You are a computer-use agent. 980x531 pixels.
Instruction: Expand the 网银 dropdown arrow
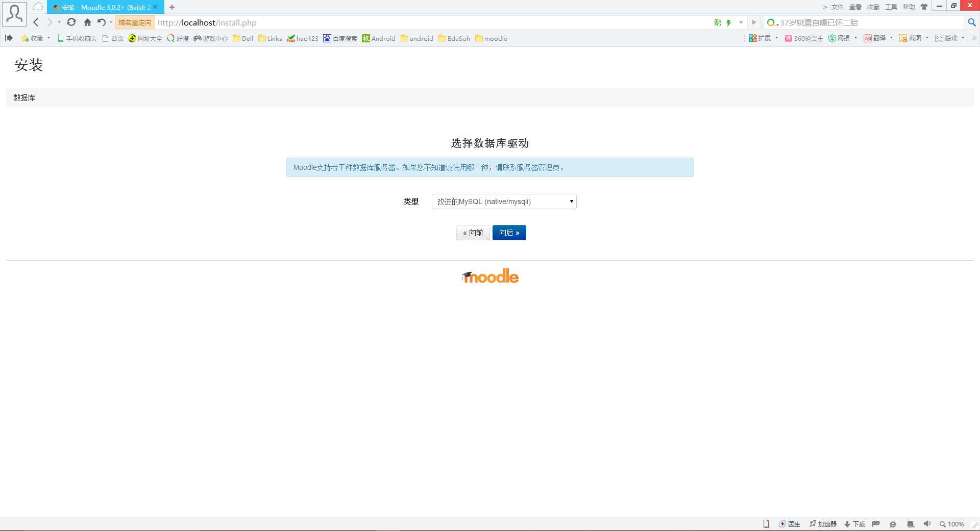(x=856, y=38)
